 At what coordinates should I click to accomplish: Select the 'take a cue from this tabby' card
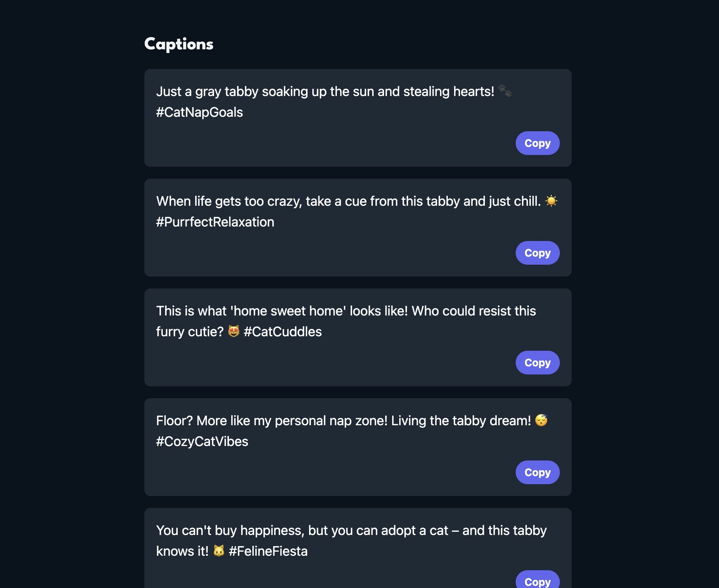358,227
